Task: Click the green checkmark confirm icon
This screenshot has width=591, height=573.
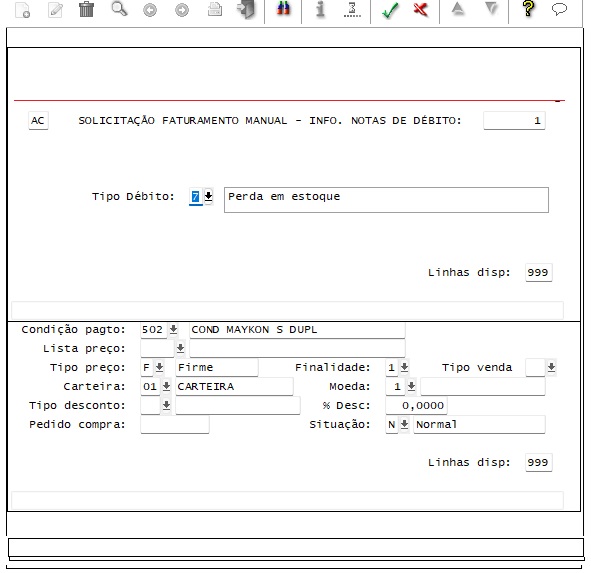Action: [390, 10]
